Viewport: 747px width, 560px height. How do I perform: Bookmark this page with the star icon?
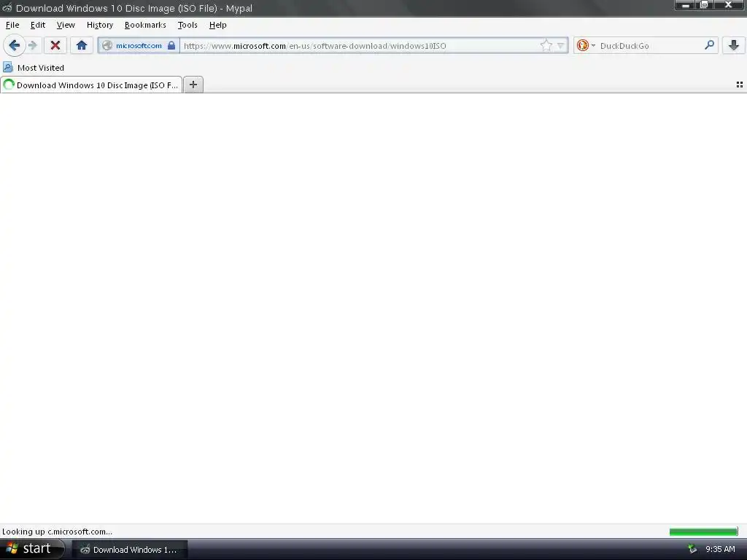click(x=546, y=46)
